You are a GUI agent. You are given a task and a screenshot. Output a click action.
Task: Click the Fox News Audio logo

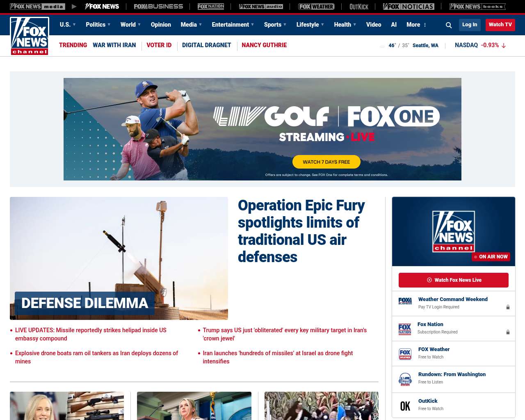pyautogui.click(x=261, y=7)
